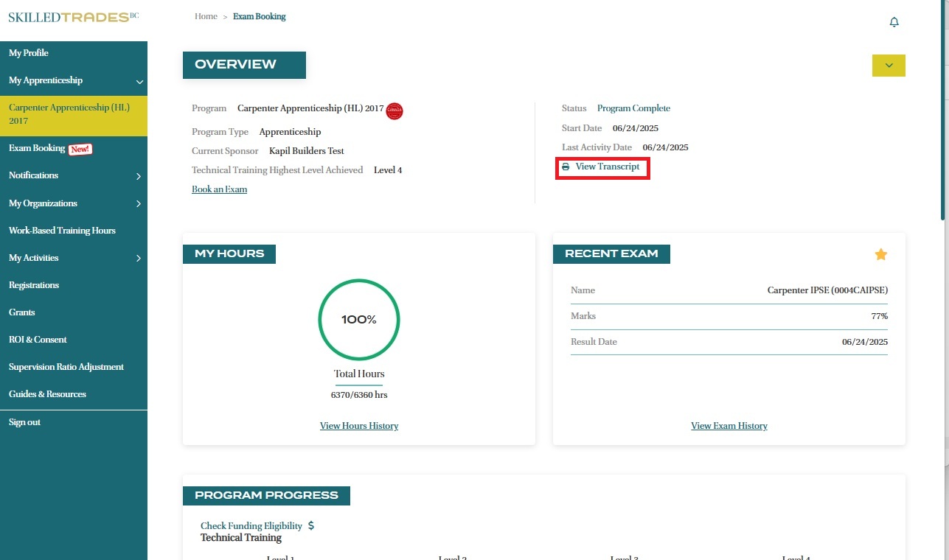
Task: Expand the My Activities submenu arrow
Action: point(139,259)
